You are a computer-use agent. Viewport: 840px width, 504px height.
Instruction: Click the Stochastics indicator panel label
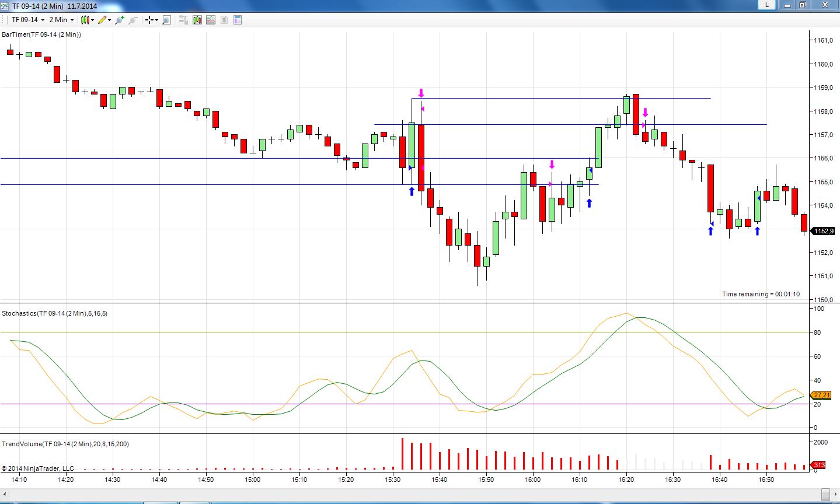pyautogui.click(x=54, y=313)
